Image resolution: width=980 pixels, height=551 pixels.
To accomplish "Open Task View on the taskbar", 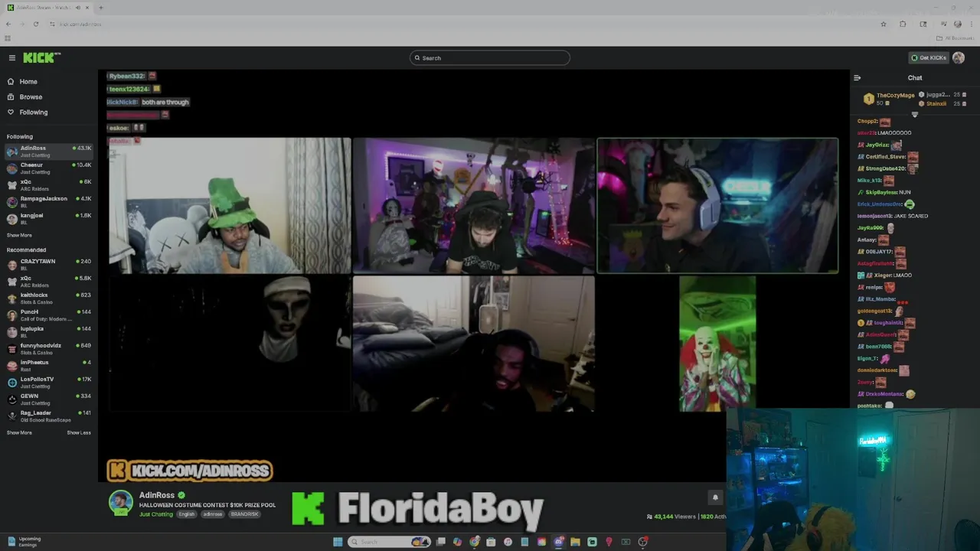I will tap(440, 542).
